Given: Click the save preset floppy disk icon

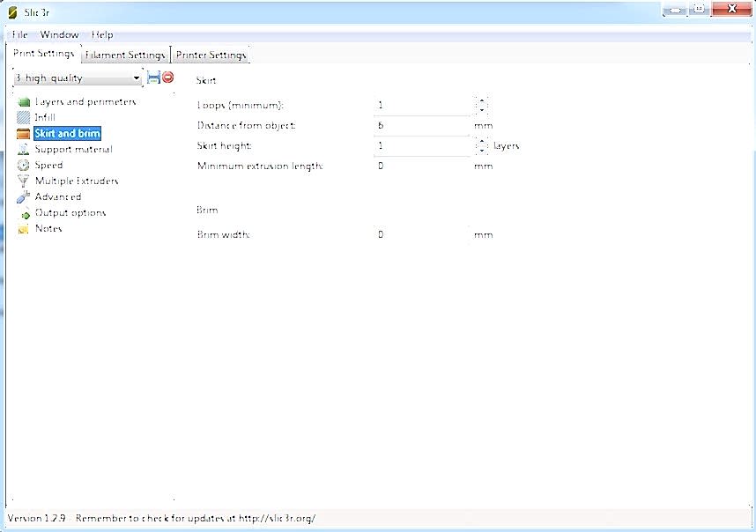Looking at the screenshot, I should point(153,78).
